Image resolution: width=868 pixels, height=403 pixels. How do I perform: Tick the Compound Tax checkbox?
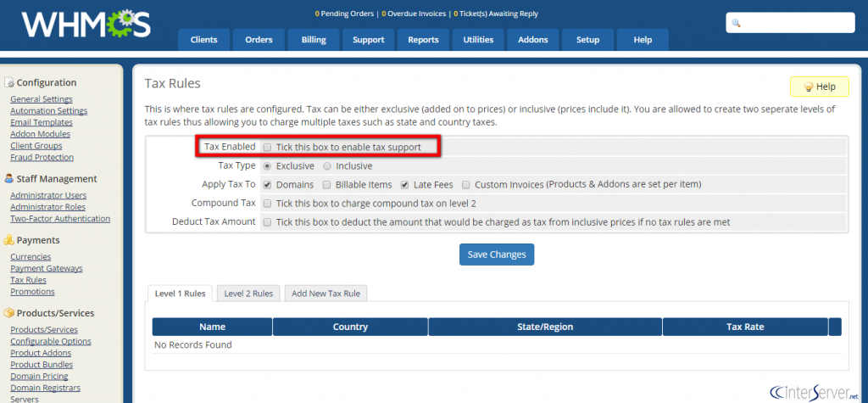coord(267,204)
